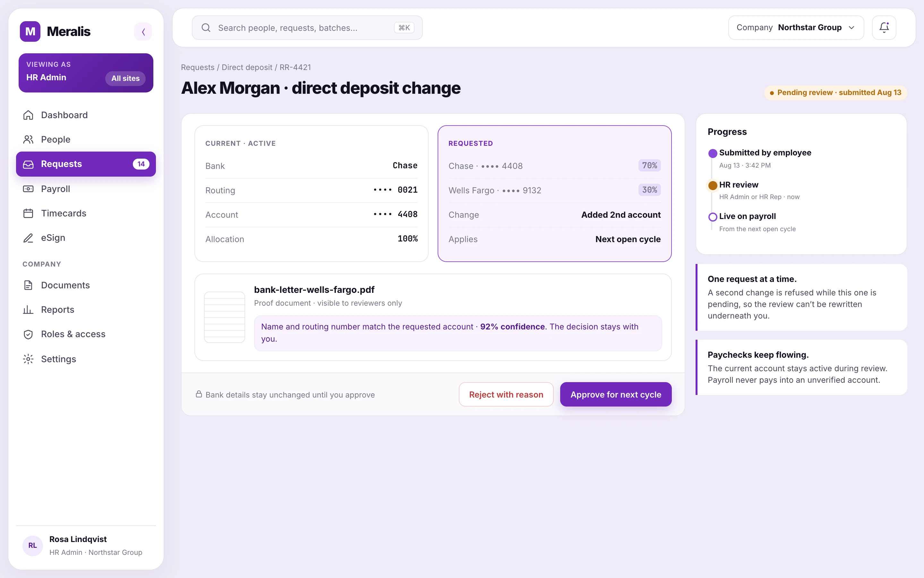Open the notifications bell

884,28
